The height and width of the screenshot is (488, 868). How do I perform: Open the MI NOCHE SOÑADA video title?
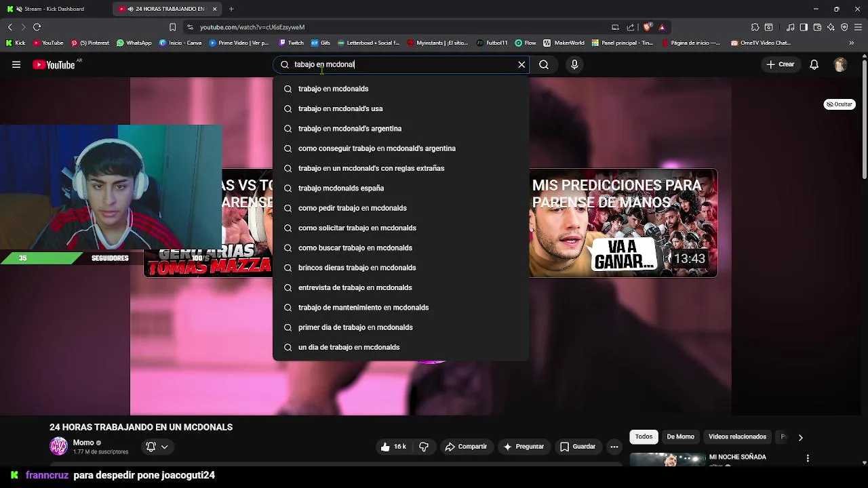point(737,457)
